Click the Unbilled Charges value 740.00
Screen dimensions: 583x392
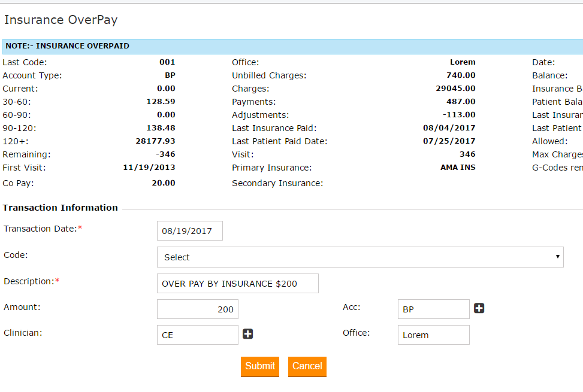pyautogui.click(x=461, y=75)
